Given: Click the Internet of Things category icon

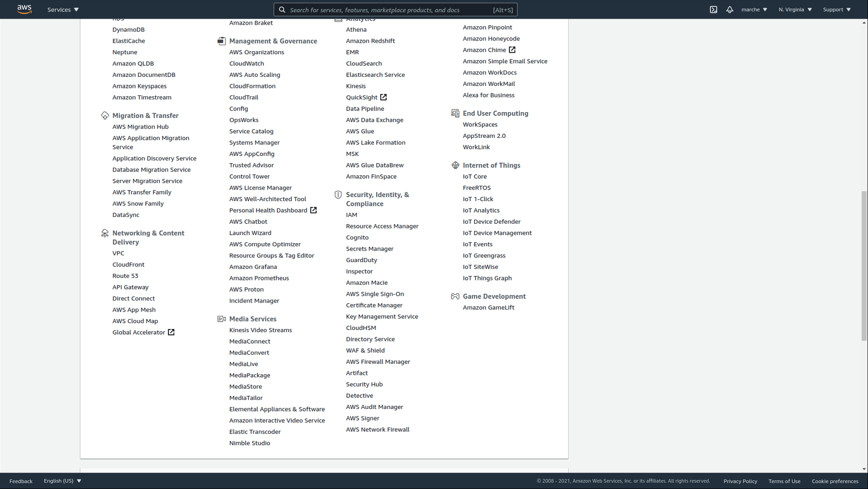Looking at the screenshot, I should 455,165.
